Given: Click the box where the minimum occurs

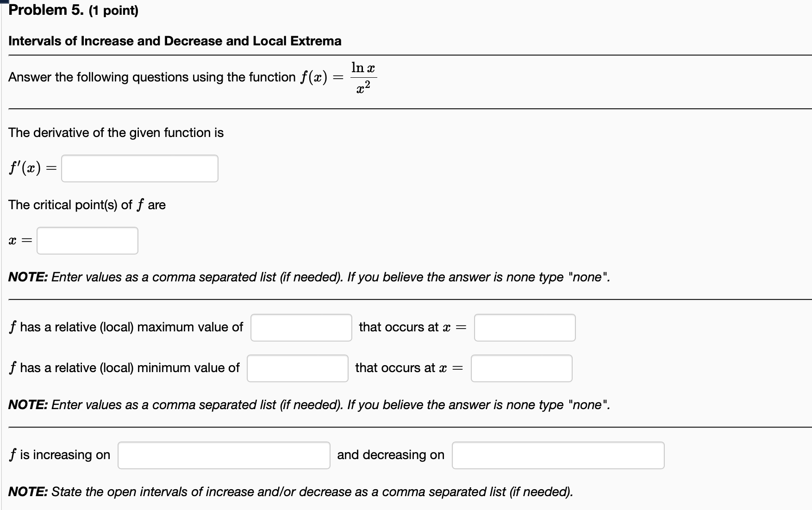Looking at the screenshot, I should [x=521, y=368].
